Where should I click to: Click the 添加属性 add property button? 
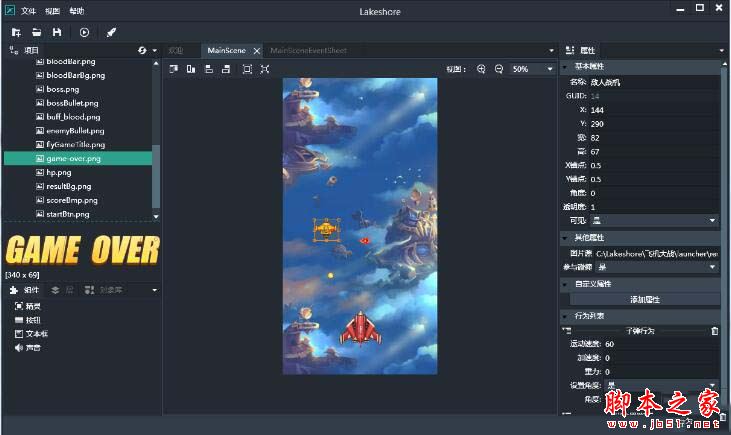point(645,299)
